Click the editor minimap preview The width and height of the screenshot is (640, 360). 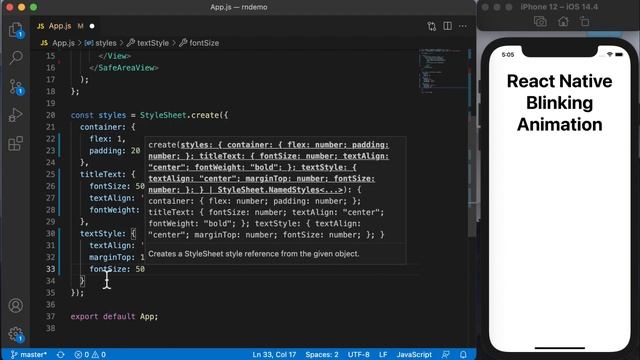click(442, 71)
